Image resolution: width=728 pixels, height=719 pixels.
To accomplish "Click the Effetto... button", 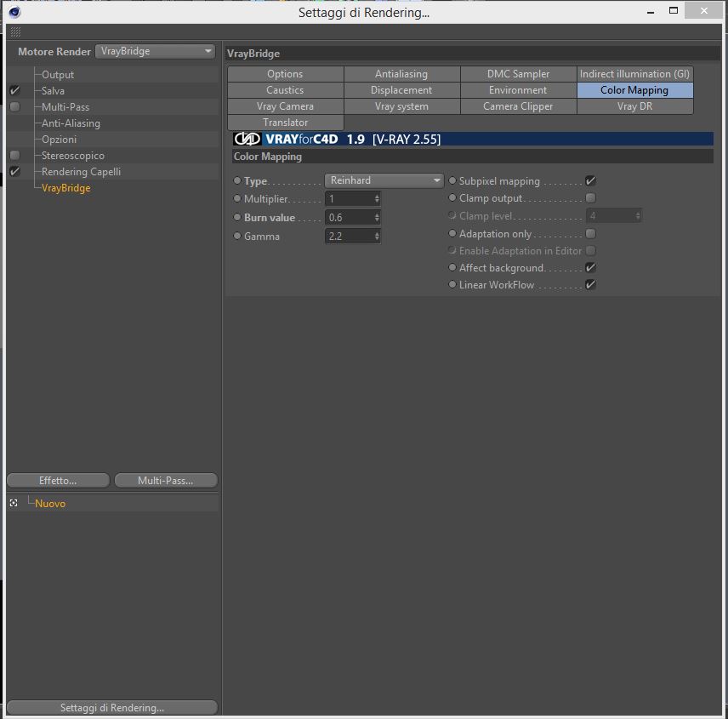I will [x=58, y=480].
